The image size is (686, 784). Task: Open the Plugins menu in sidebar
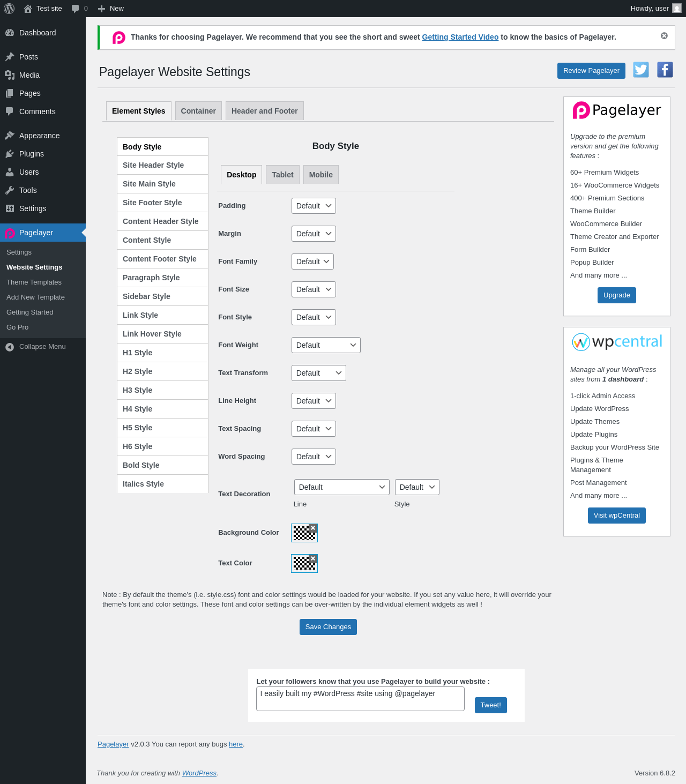click(32, 154)
